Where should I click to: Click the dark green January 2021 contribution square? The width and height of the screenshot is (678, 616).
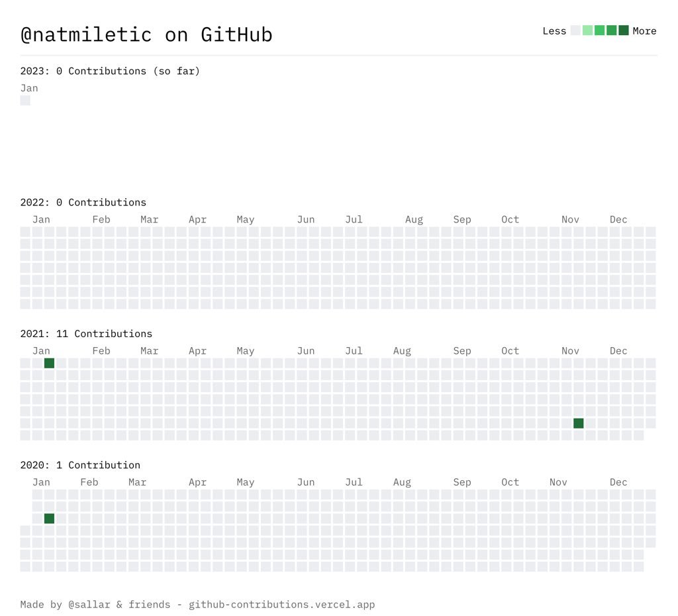point(50,363)
